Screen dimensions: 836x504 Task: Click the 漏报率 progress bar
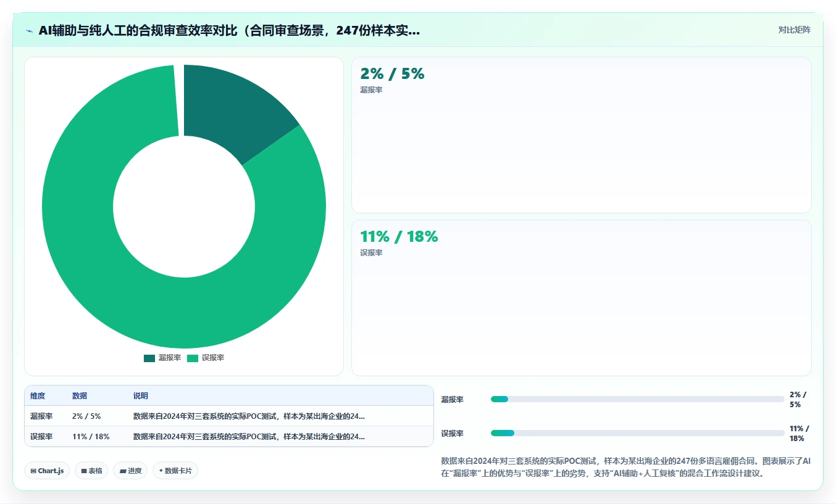click(637, 399)
